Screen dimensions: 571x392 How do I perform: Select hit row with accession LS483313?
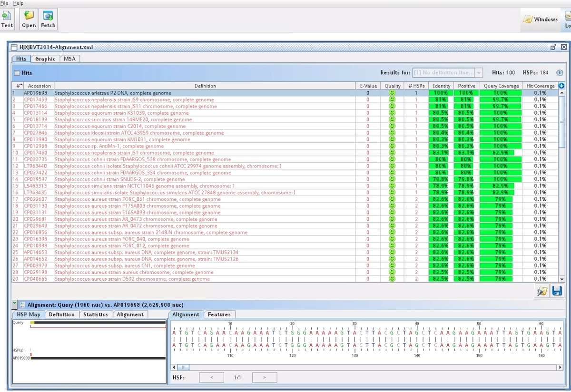coord(285,186)
